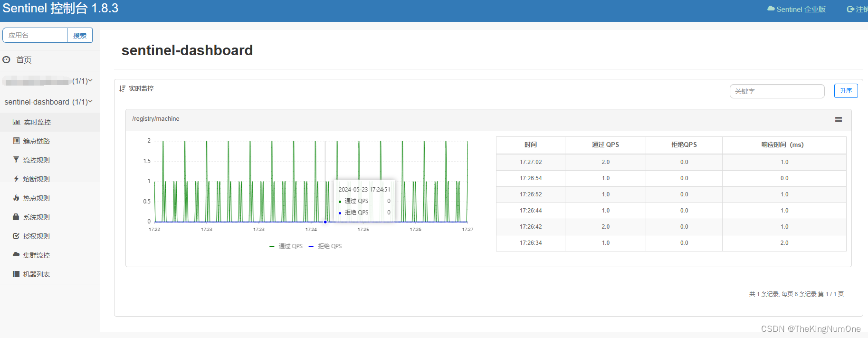This screenshot has width=868, height=338.
Task: Click the Sentinel 控制台 1.8.3 title
Action: pyautogui.click(x=60, y=8)
